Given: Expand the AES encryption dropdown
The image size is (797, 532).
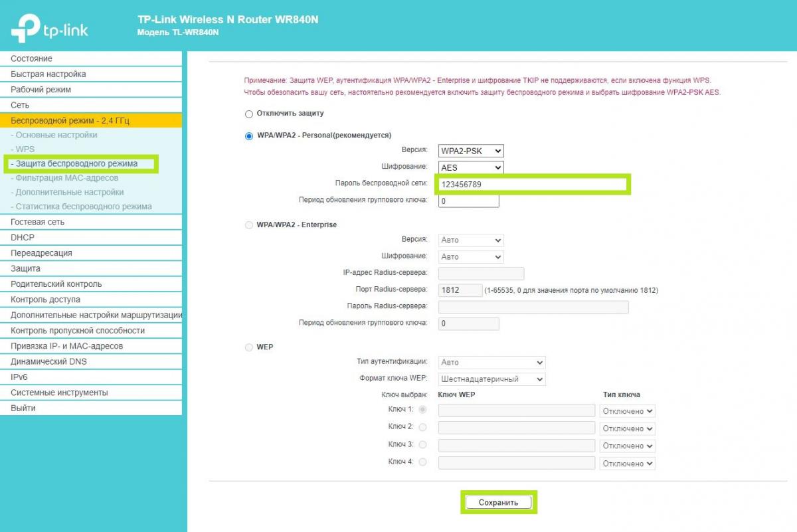Looking at the screenshot, I should (x=471, y=168).
